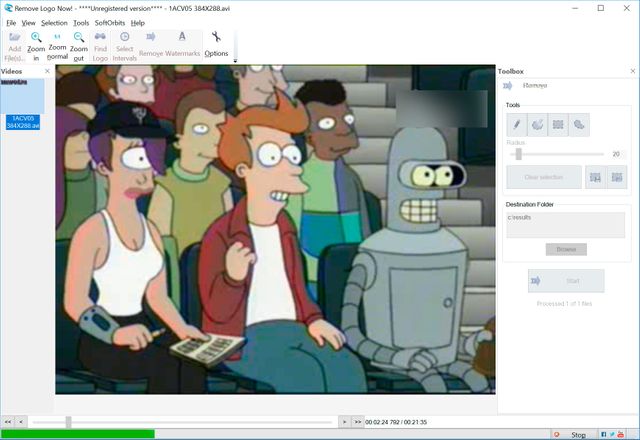Click Add File(s) in the toolbar
This screenshot has height=440, width=640.
pos(14,45)
